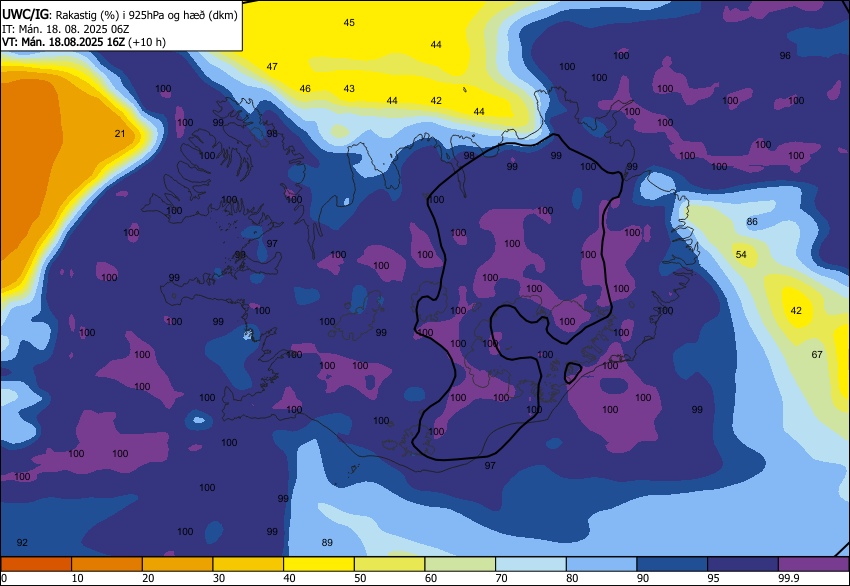
Task: Select the '30' legend tick label
Action: pyautogui.click(x=218, y=578)
